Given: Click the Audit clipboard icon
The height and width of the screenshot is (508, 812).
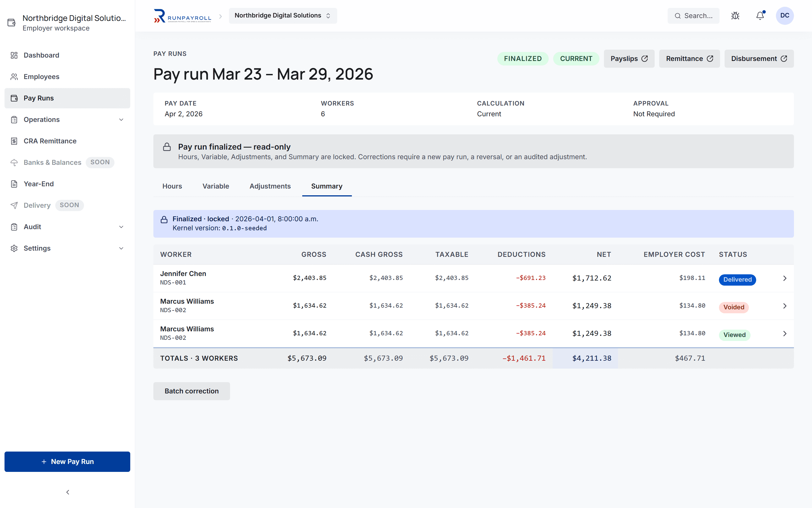Looking at the screenshot, I should [x=14, y=227].
